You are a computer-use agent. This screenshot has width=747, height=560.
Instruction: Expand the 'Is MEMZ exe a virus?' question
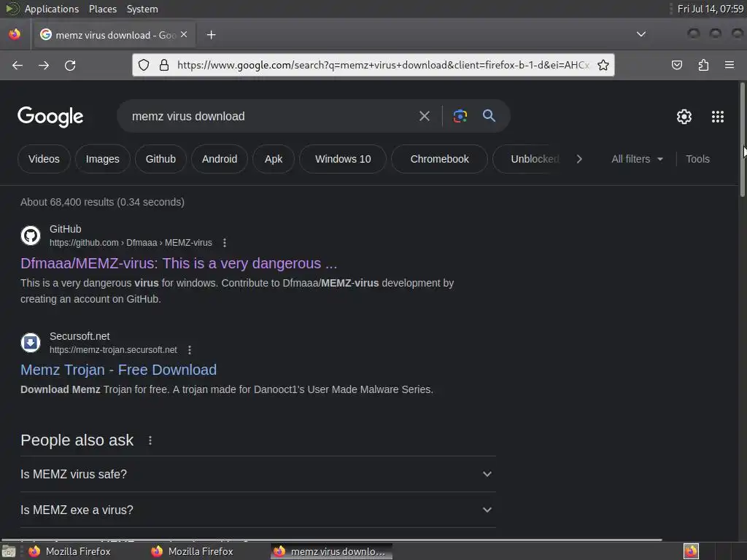tap(258, 510)
